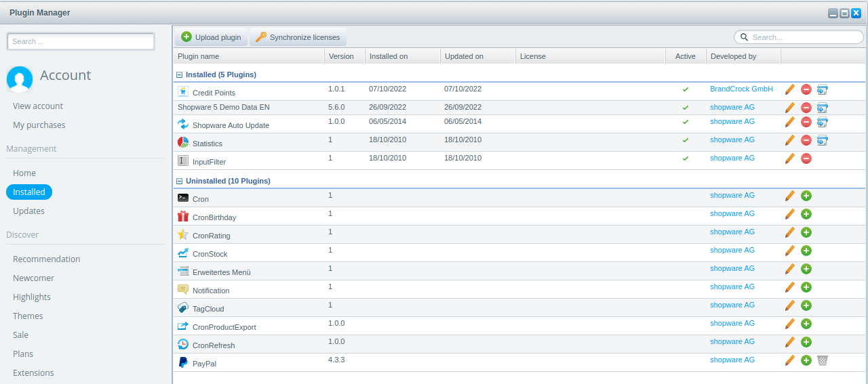Sort by Installed on column header
The image size is (868, 384).
tap(403, 56)
